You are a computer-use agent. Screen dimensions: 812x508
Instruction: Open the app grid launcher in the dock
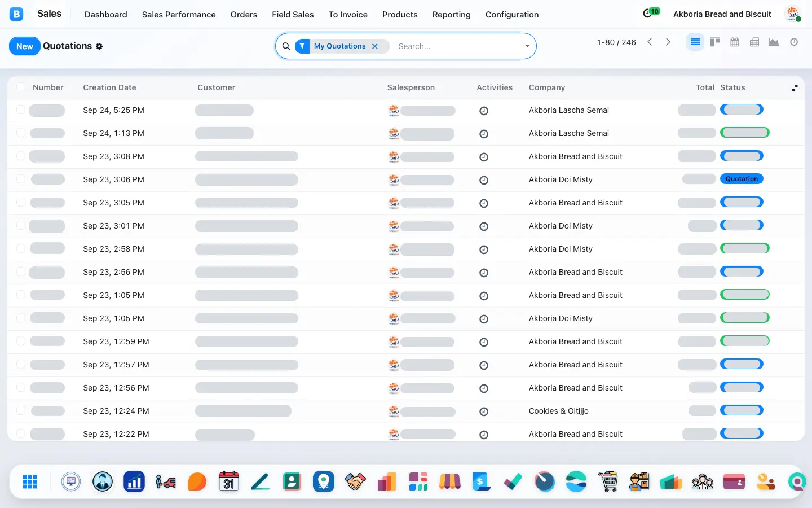pos(30,481)
